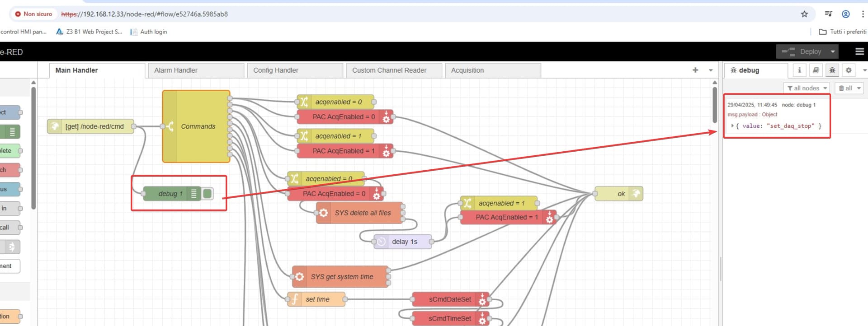Select the SYS delete all files node
Screen dimensions: 868x326
coord(359,213)
